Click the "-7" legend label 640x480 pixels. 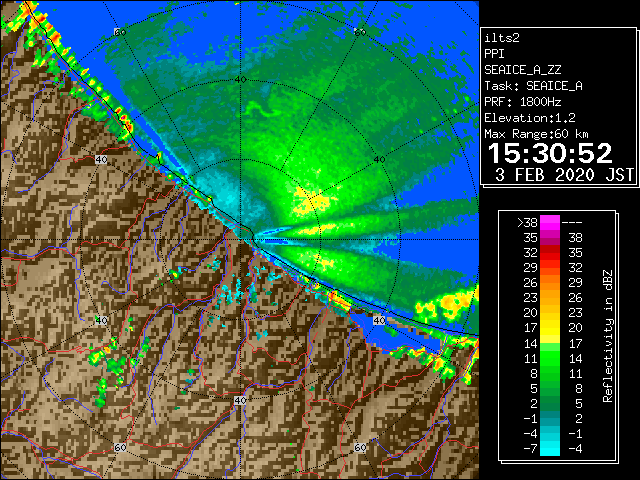530,449
